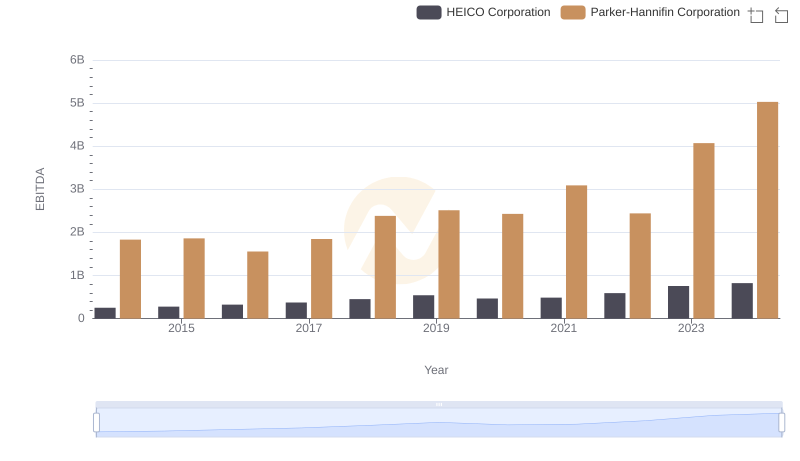Click the right handle of zoom slider
Screen dimensions: 800x461
tap(781, 422)
